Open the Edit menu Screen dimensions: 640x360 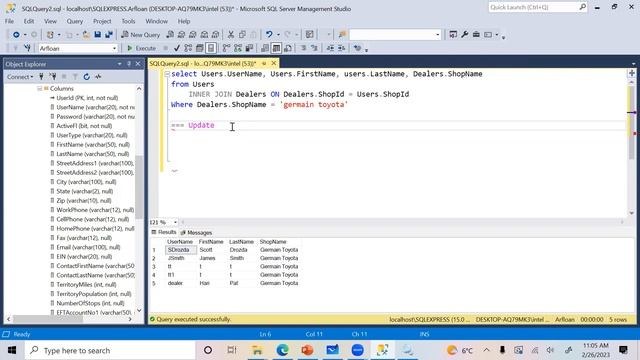pyautogui.click(x=29, y=21)
